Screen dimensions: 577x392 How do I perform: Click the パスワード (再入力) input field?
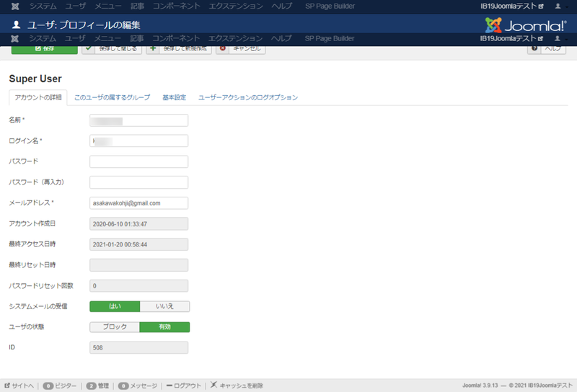pyautogui.click(x=138, y=182)
